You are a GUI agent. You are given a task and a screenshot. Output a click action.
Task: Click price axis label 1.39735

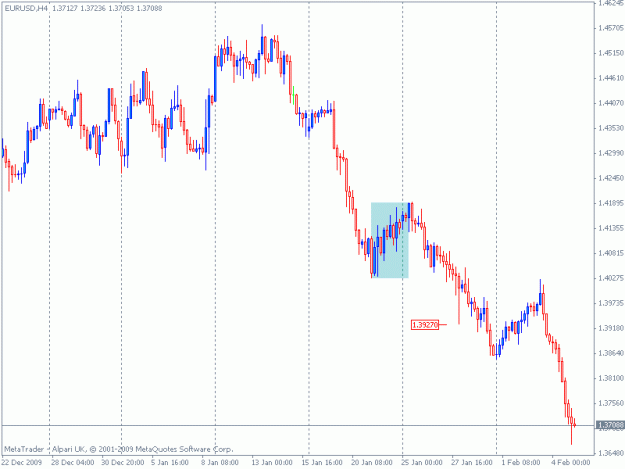click(x=611, y=303)
